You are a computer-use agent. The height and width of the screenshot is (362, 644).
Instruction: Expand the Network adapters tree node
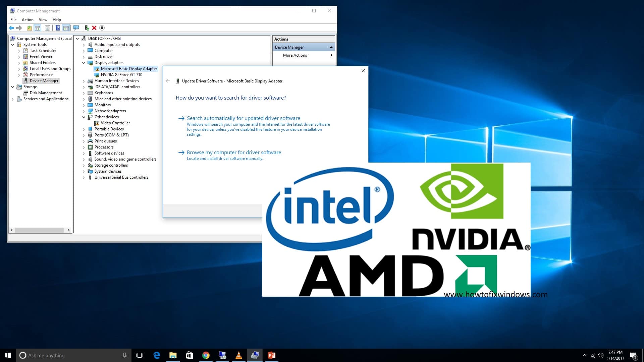point(84,111)
